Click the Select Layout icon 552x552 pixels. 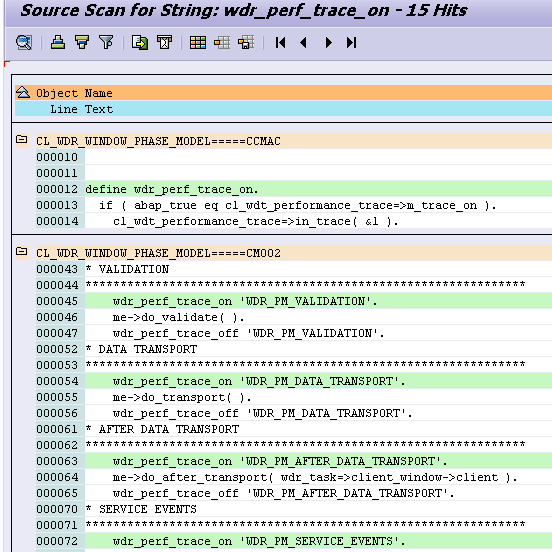pos(222,43)
